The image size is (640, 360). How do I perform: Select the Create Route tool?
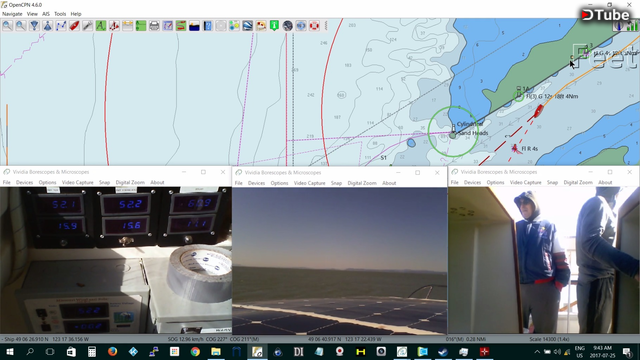click(x=61, y=26)
